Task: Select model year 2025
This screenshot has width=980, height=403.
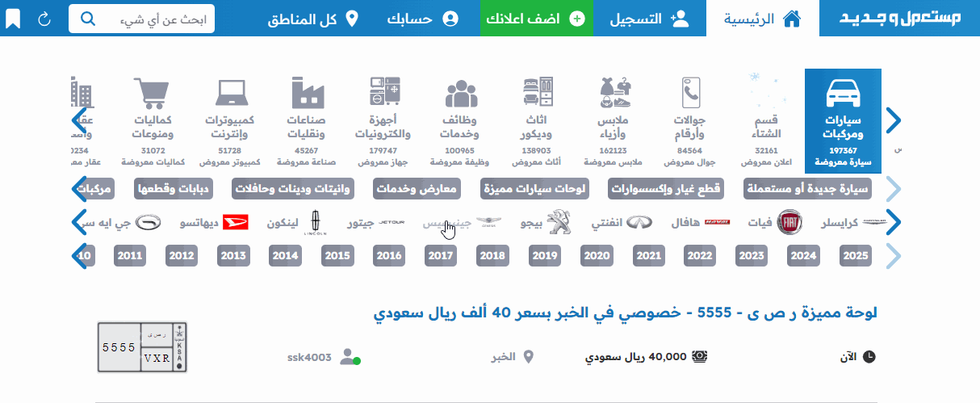Action: (x=856, y=256)
